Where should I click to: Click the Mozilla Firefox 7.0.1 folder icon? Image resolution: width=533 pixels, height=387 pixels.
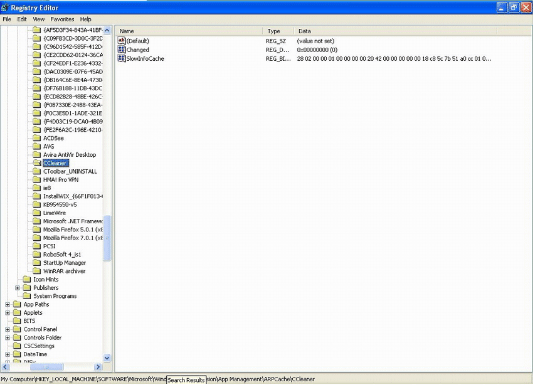37,238
